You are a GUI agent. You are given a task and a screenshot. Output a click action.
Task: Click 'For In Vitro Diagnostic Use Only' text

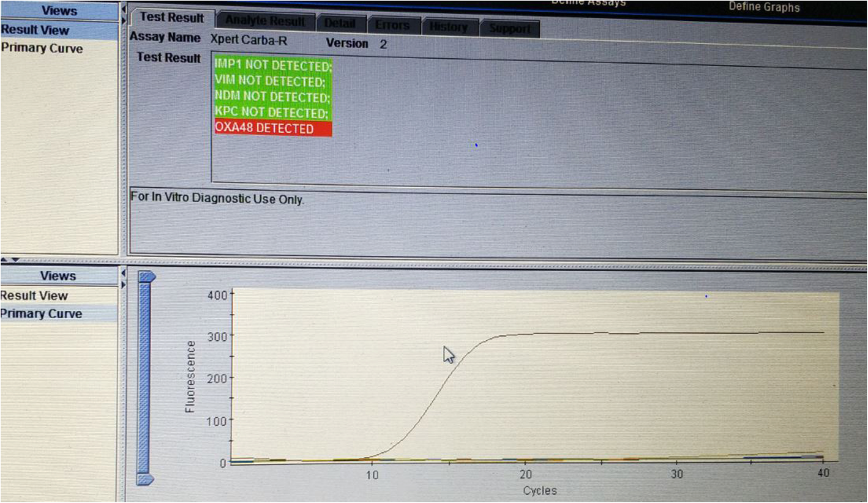coord(217,199)
